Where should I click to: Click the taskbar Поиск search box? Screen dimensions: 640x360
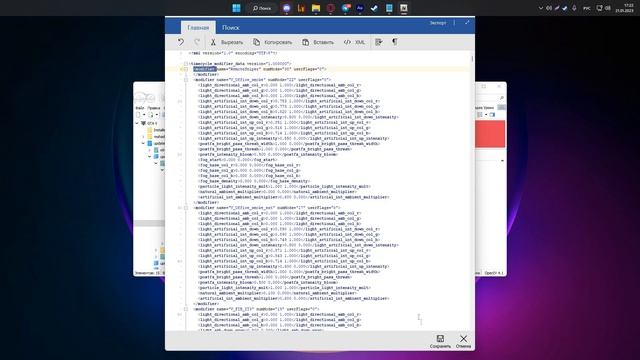tap(262, 8)
